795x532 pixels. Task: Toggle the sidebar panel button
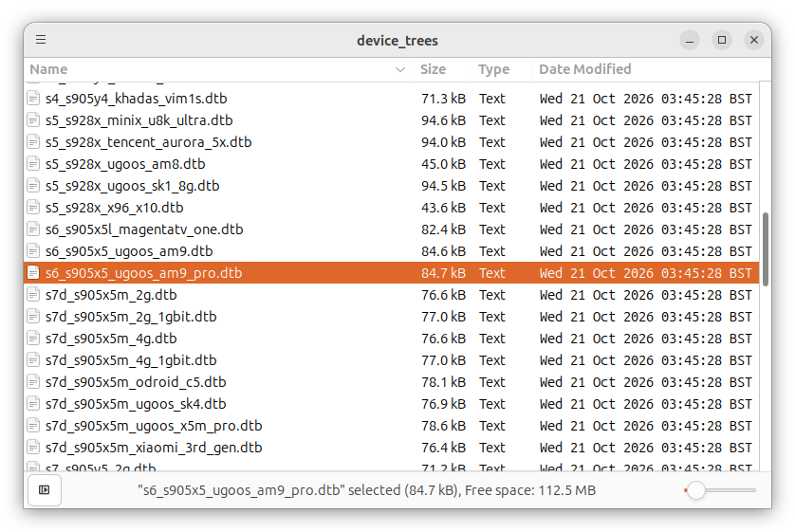(x=45, y=490)
